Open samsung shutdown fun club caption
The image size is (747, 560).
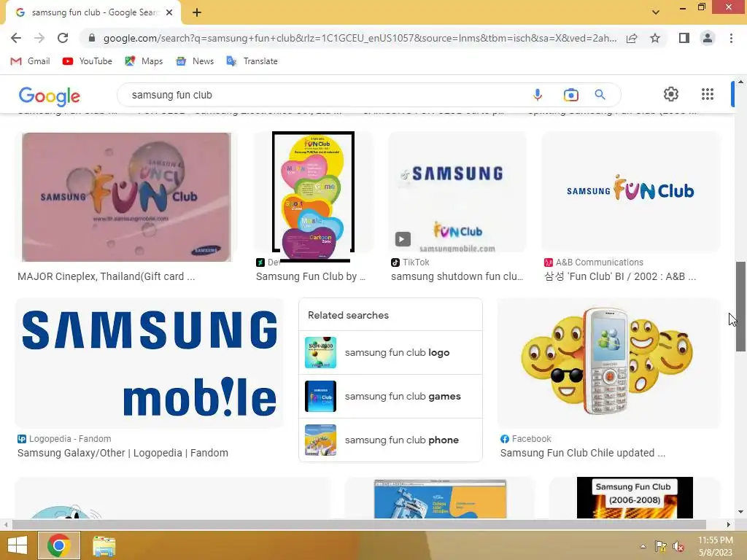click(x=457, y=276)
